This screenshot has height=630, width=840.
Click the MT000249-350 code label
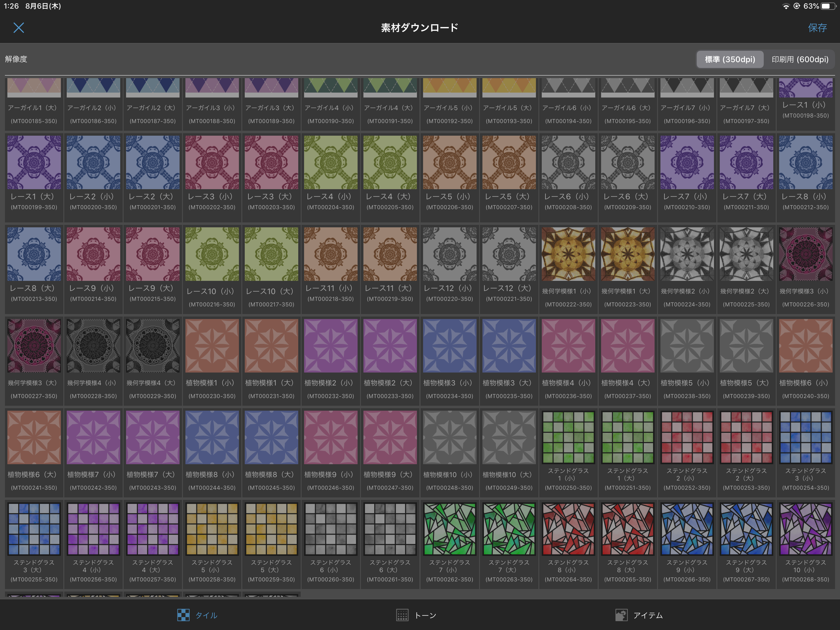509,488
